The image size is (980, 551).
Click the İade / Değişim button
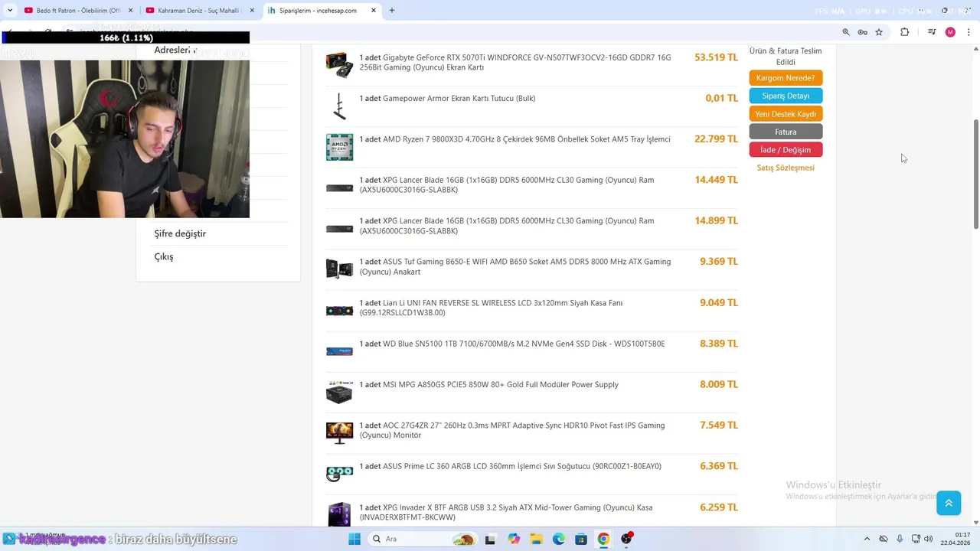786,150
